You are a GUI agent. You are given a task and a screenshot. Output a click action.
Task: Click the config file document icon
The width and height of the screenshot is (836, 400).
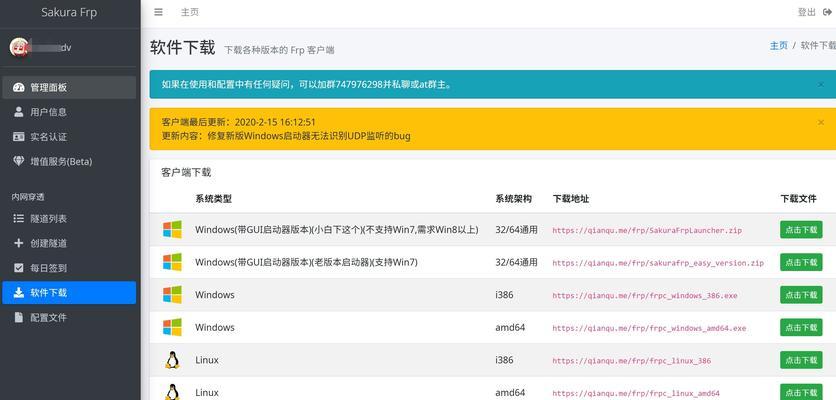pyautogui.click(x=19, y=317)
